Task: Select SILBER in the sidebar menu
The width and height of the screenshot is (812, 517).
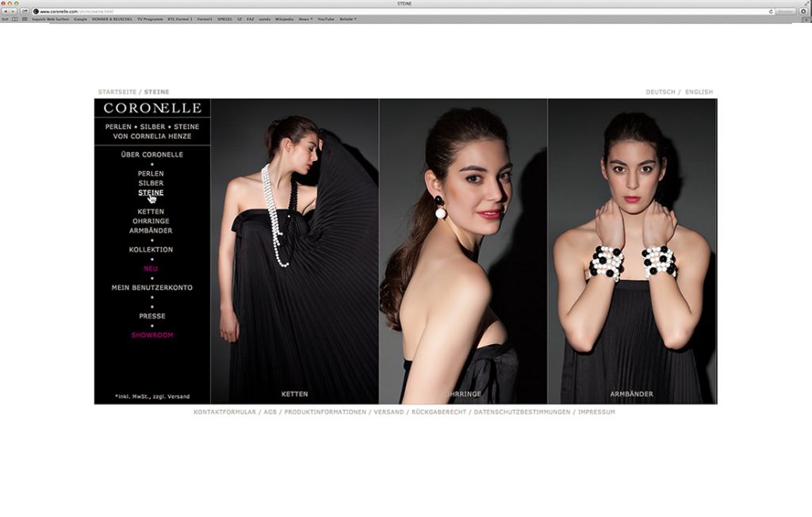Action: pos(151,183)
